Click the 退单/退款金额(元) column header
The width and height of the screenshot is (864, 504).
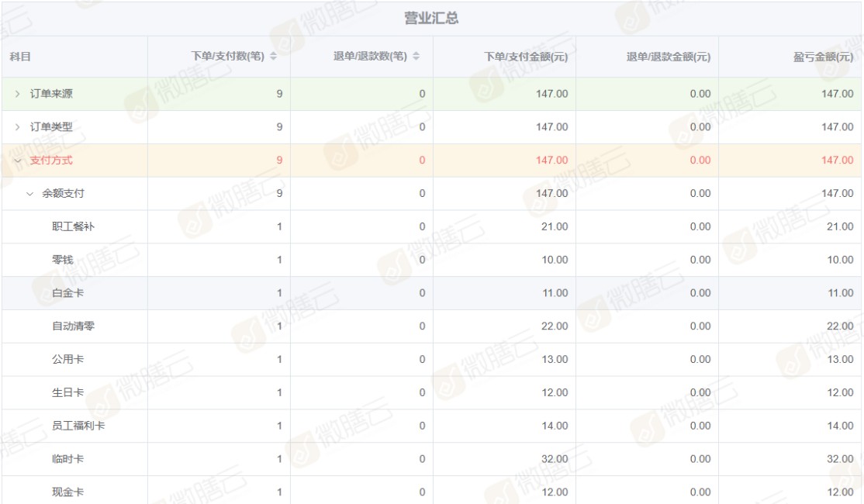click(668, 57)
